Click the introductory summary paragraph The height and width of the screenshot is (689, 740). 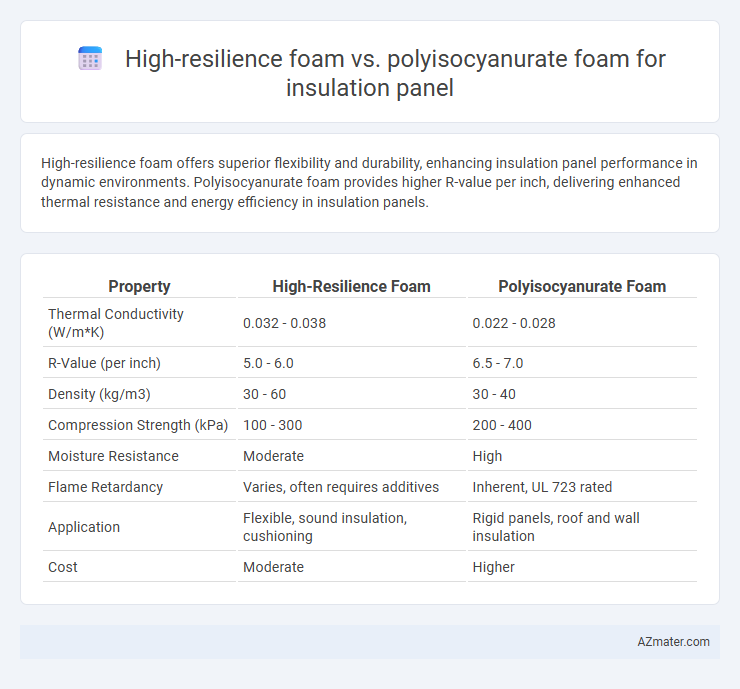click(369, 182)
